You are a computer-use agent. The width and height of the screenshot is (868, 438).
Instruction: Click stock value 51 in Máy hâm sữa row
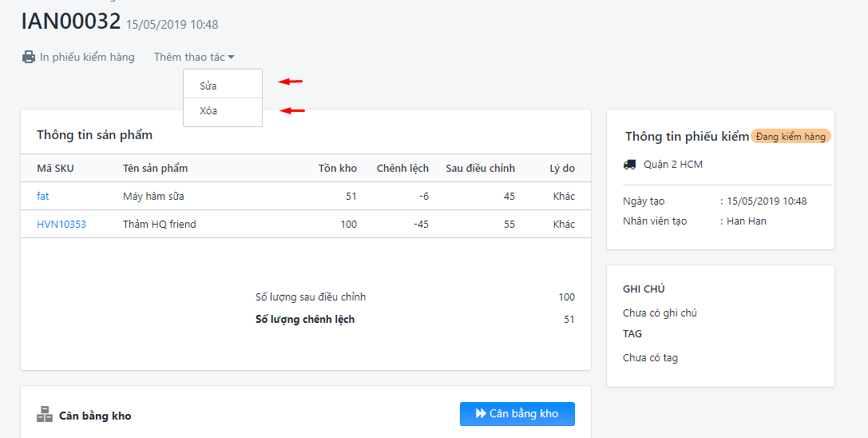[351, 197]
